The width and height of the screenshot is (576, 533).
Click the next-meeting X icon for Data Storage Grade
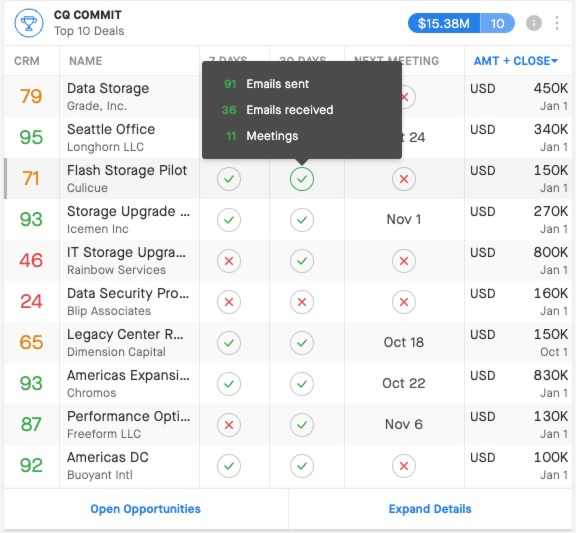408,97
